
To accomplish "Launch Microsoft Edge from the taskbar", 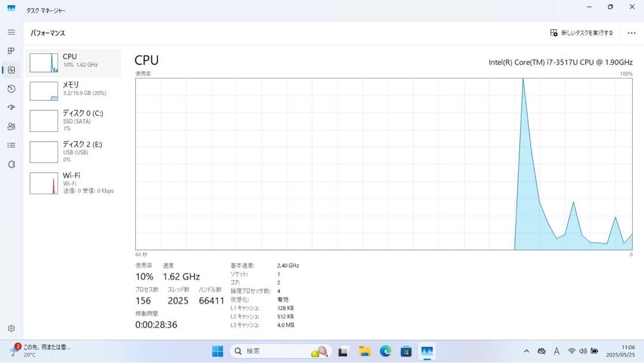I will [x=385, y=351].
